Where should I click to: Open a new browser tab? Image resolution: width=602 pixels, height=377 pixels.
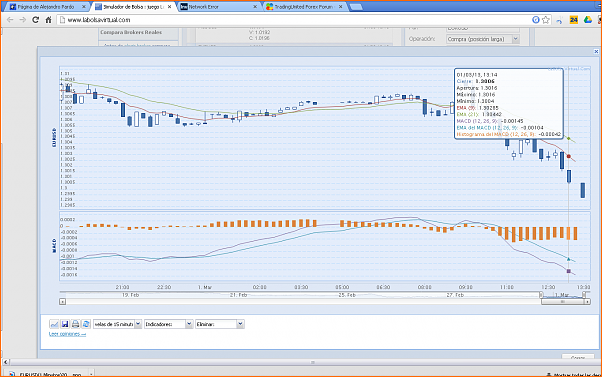(x=356, y=7)
